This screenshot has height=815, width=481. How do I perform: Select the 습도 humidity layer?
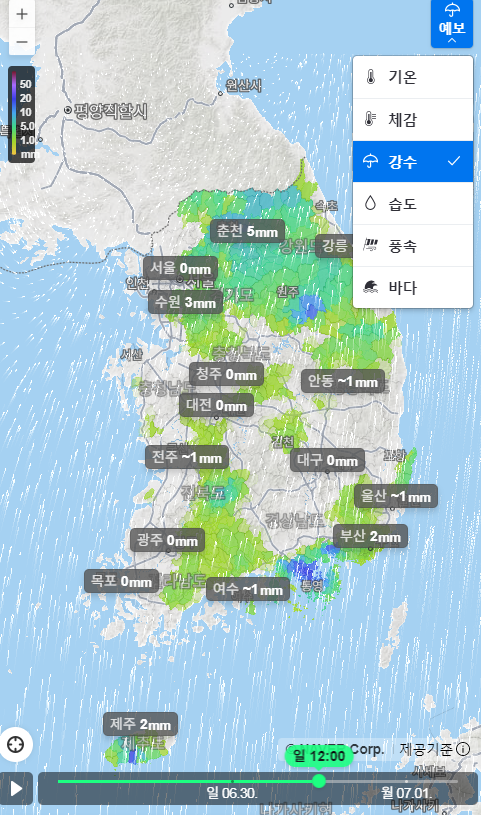coord(413,204)
